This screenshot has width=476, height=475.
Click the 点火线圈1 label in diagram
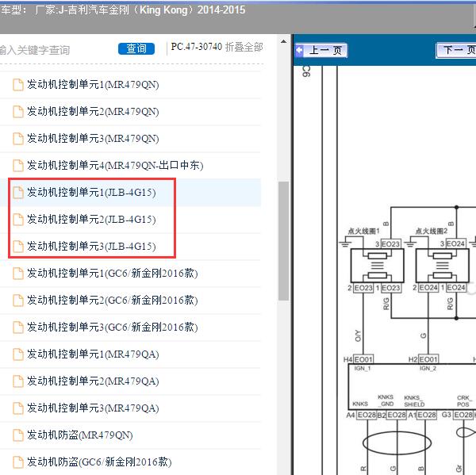363,232
